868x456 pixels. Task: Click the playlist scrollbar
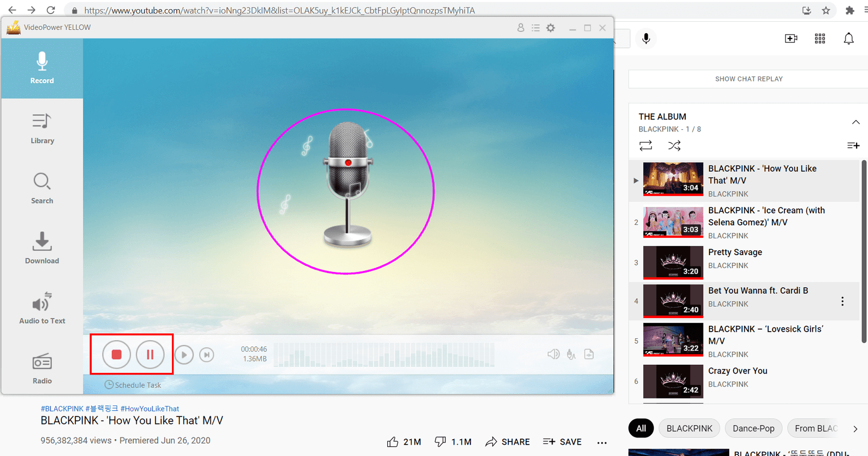tap(864, 251)
